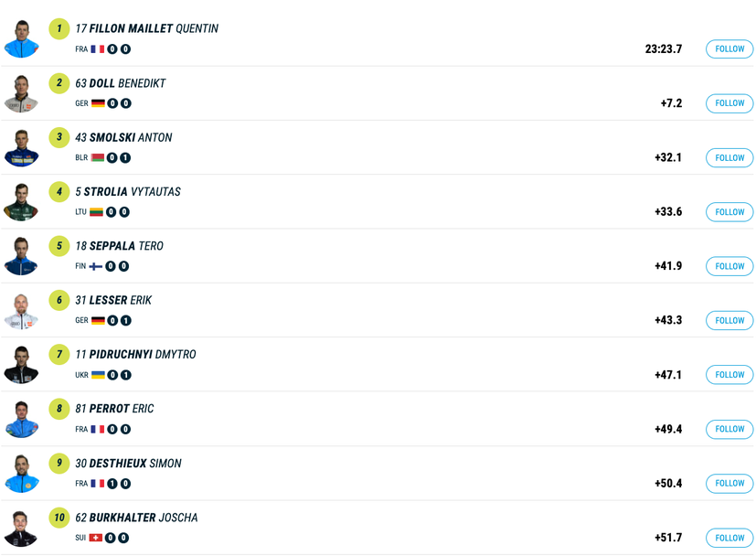Click the Ukraine flag under Pidruchnyi
The width and height of the screenshot is (756, 556).
click(x=98, y=375)
